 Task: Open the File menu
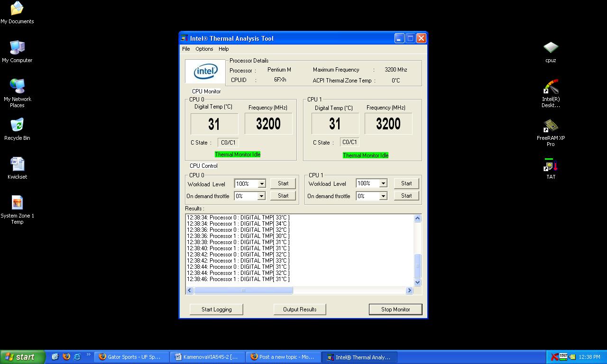click(x=186, y=49)
